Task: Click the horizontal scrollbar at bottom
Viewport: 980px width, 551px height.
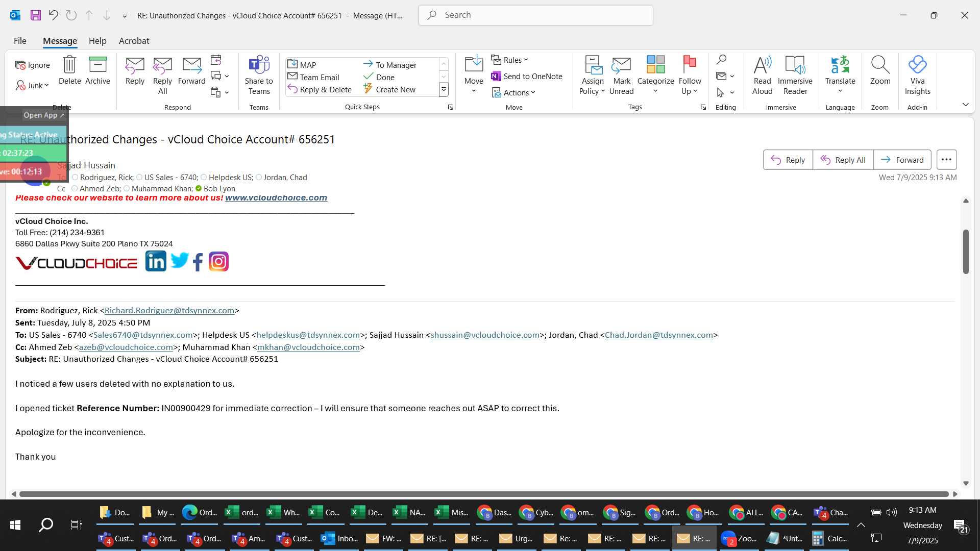Action: point(484,494)
